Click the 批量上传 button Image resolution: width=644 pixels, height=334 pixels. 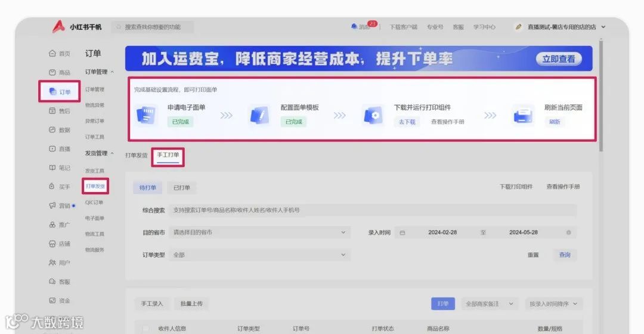click(x=191, y=304)
